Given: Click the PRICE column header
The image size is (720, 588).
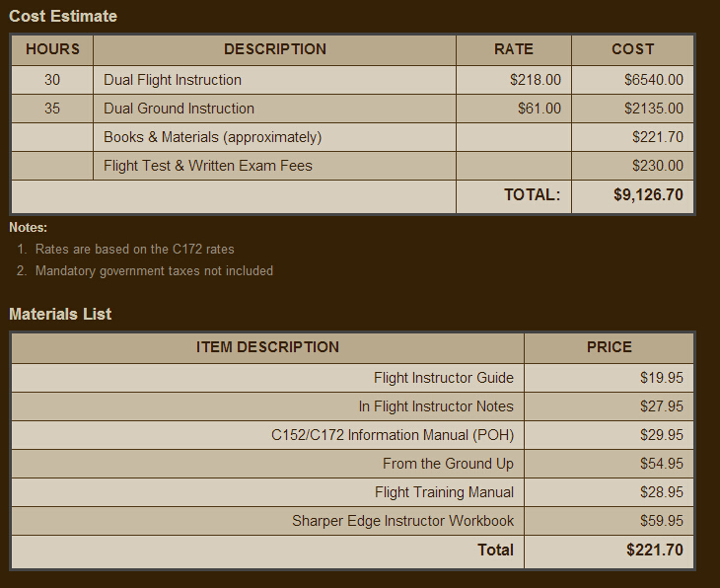Looking at the screenshot, I should 610,347.
